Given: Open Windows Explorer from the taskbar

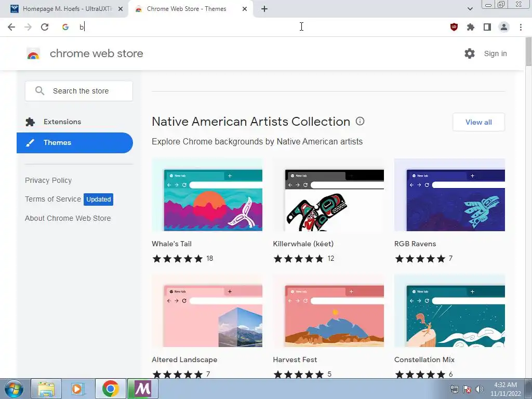Looking at the screenshot, I should (46, 389).
